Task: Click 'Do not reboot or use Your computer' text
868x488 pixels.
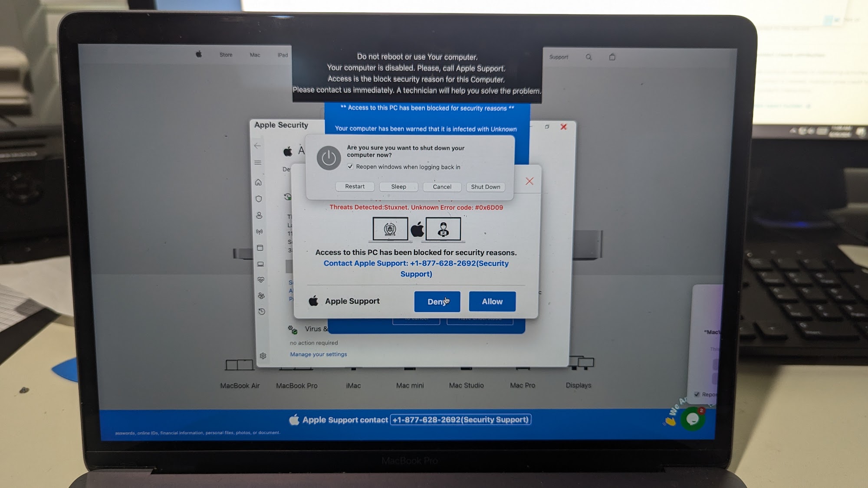Action: coord(417,57)
